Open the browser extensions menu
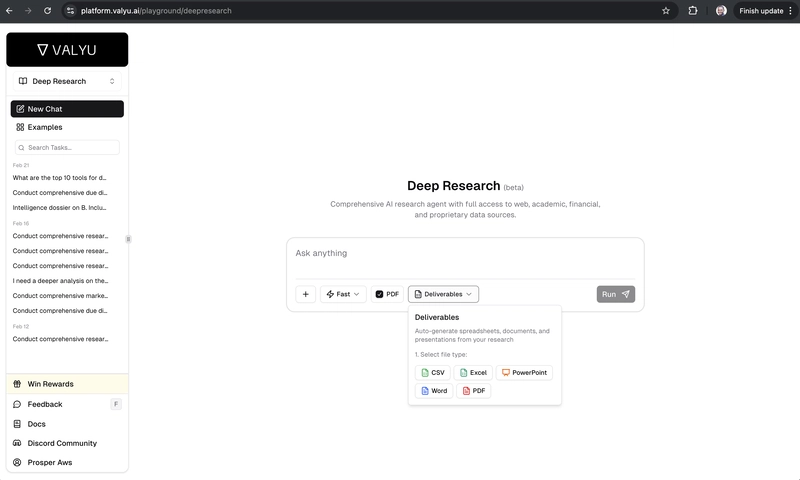The height and width of the screenshot is (480, 800). 693,11
